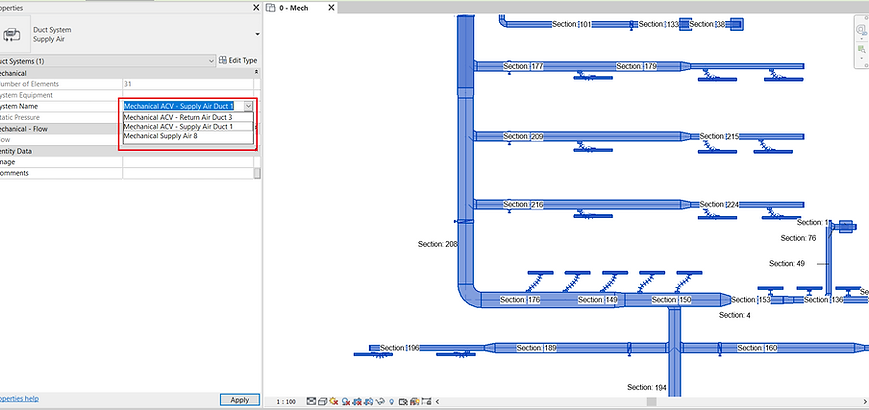Click the Zoom Region icon in navigation bar
Image resolution: width=869 pixels, height=410 pixels.
coord(862,49)
